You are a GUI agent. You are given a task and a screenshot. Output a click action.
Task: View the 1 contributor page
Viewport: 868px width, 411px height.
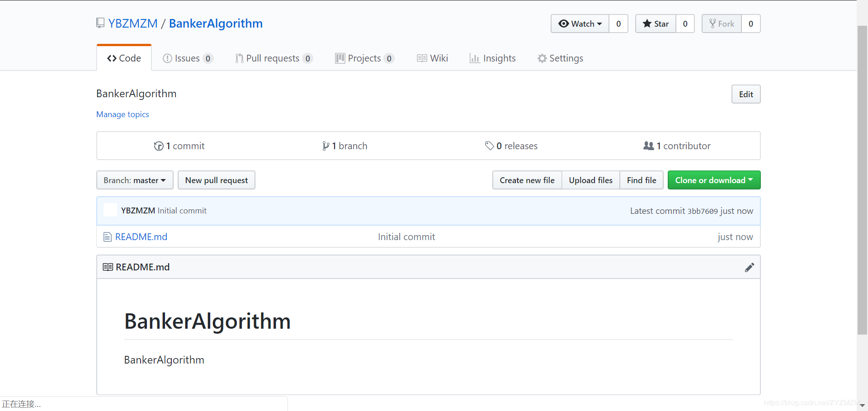677,146
